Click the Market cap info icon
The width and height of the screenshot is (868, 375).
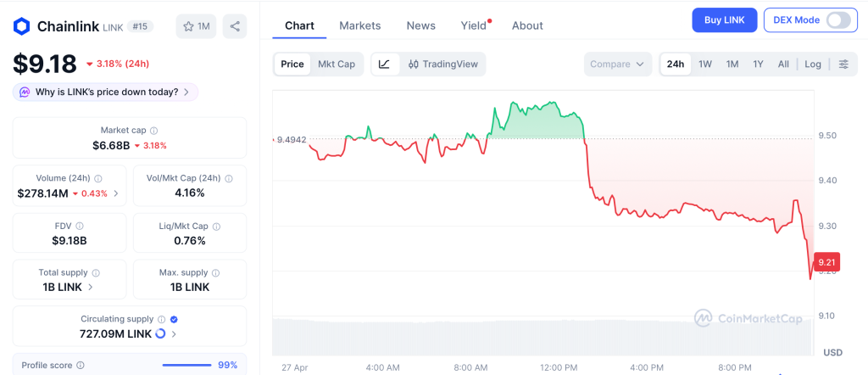pos(153,131)
